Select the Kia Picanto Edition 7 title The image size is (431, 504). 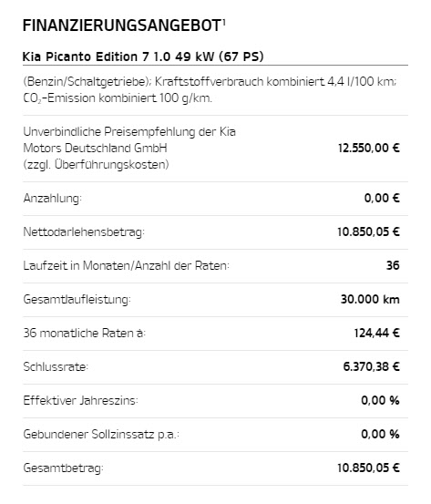143,57
